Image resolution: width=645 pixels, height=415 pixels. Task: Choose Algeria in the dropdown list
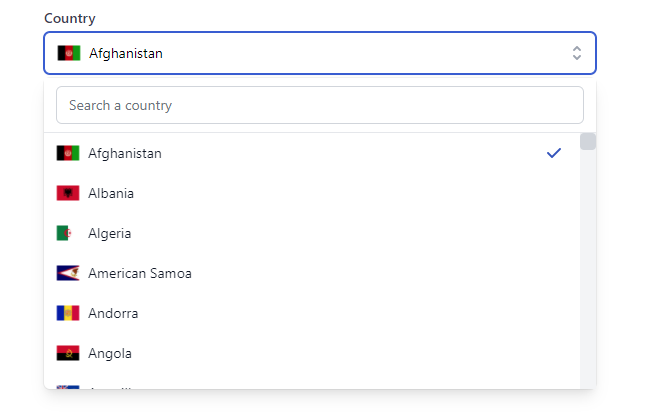(x=109, y=233)
